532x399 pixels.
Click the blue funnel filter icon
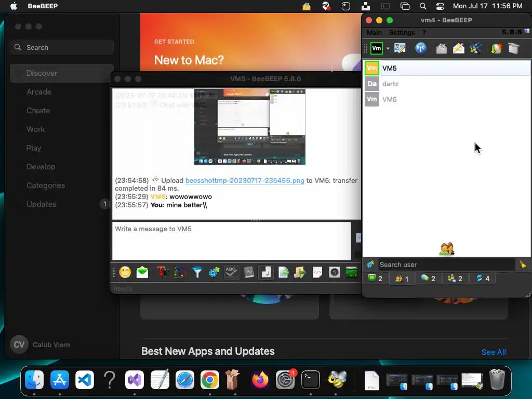(197, 272)
